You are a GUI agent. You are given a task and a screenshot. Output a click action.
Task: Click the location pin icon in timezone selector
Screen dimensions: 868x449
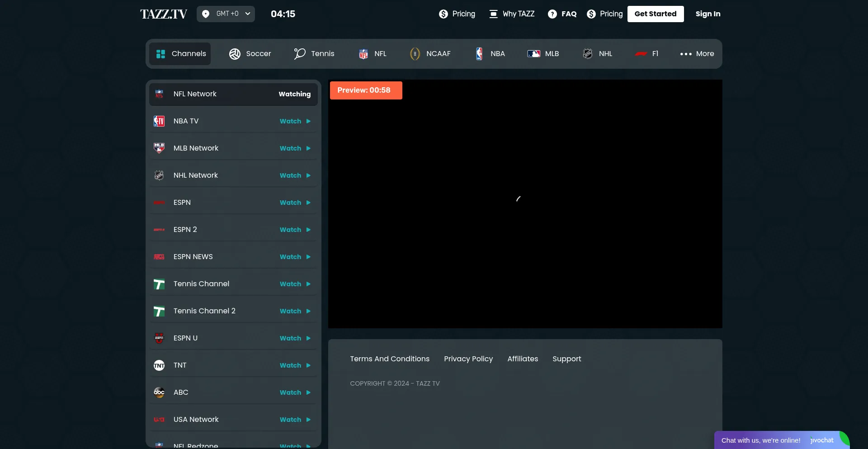206,14
